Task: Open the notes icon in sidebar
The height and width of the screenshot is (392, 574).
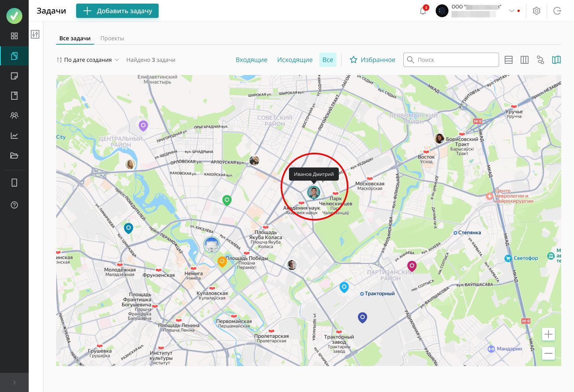Action: coord(14,76)
